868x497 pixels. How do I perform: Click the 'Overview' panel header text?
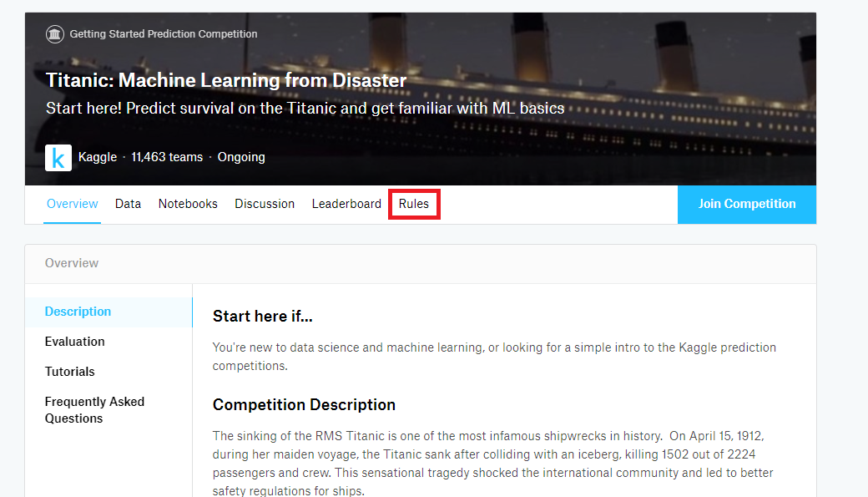coord(72,263)
